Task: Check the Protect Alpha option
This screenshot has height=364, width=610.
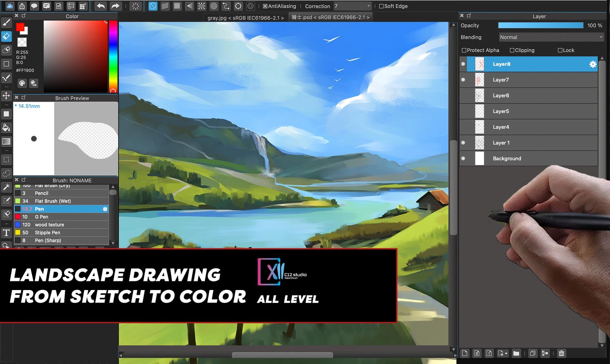Action: tap(464, 50)
